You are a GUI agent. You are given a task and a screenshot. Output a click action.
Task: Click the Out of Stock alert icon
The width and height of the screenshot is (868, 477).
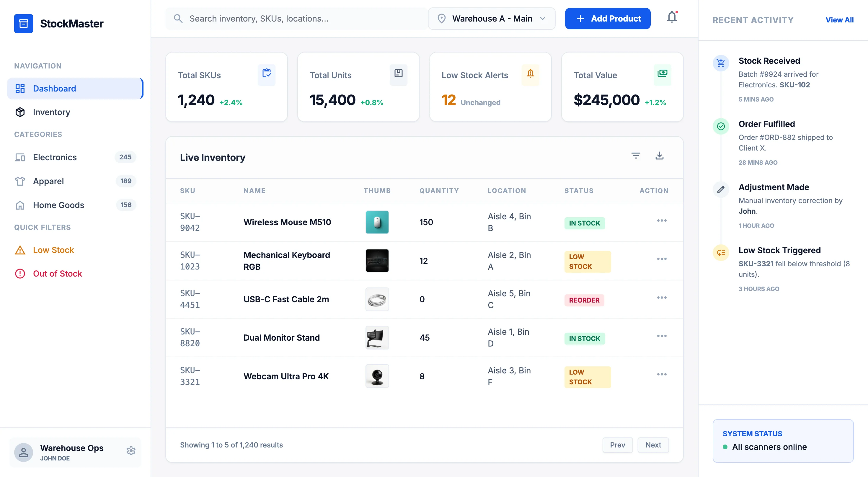[x=20, y=274]
